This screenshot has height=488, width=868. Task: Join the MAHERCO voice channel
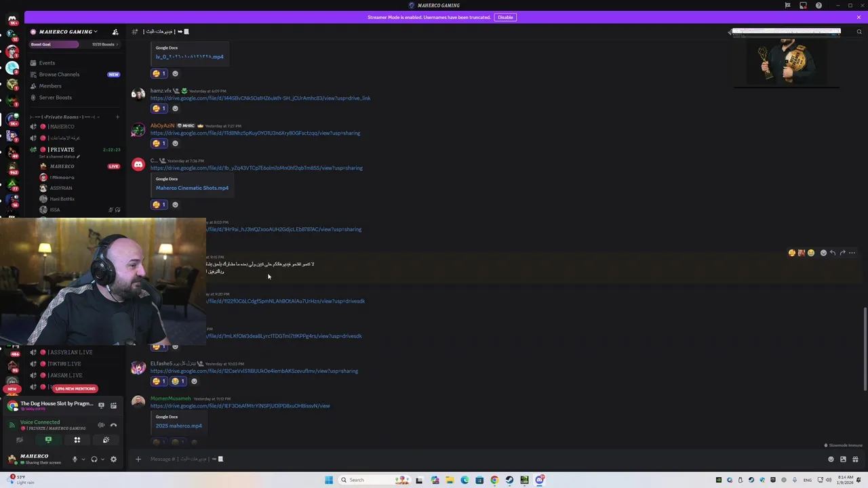coord(61,127)
